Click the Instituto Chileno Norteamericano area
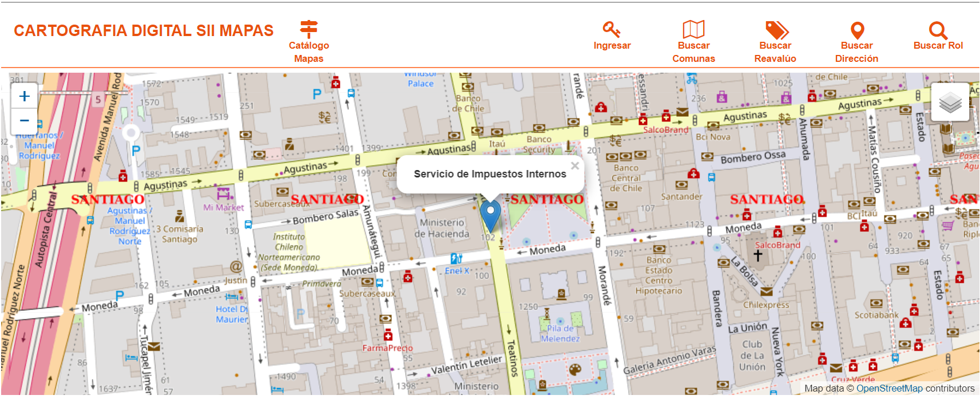The image size is (980, 399). coord(289,251)
